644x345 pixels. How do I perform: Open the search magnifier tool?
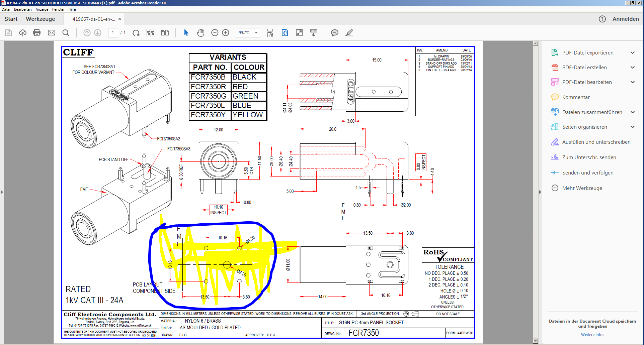coord(66,33)
